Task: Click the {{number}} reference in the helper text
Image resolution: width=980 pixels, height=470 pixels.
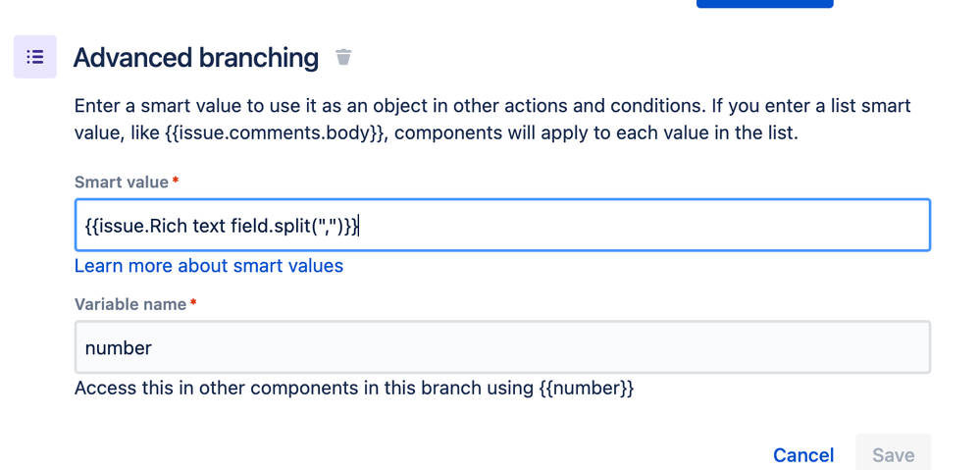Action: pyautogui.click(x=587, y=389)
